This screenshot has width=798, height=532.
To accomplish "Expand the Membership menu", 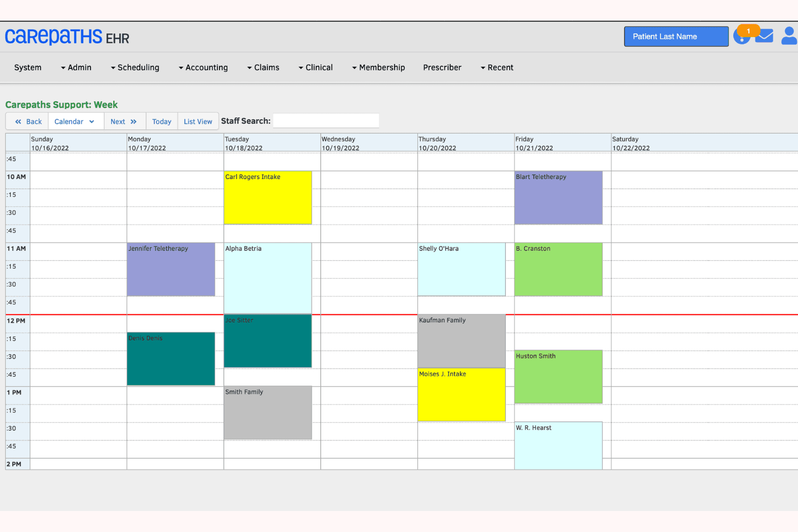I will click(x=379, y=67).
